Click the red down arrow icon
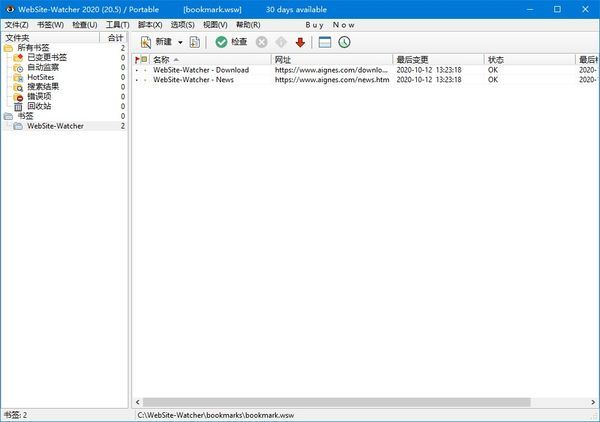This screenshot has height=422, width=600. click(300, 42)
